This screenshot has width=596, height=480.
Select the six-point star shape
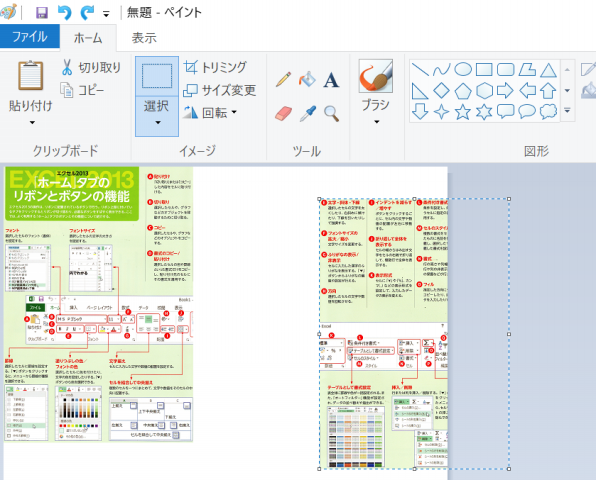click(x=484, y=112)
